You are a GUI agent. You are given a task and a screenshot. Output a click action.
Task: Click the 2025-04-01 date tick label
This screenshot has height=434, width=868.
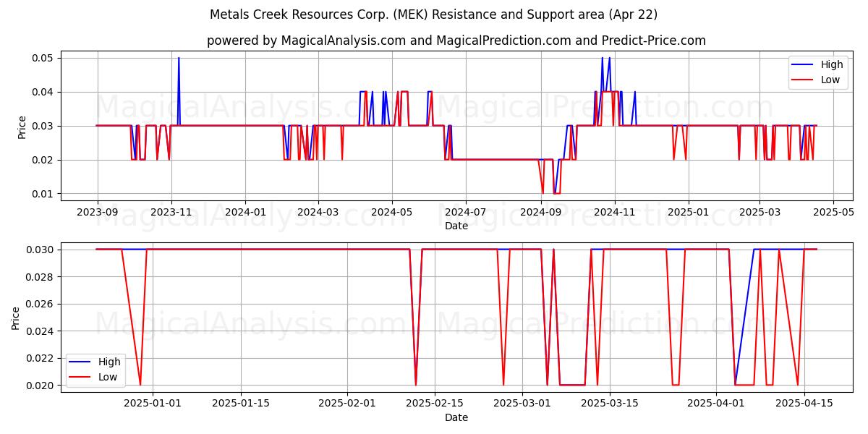pyautogui.click(x=716, y=404)
